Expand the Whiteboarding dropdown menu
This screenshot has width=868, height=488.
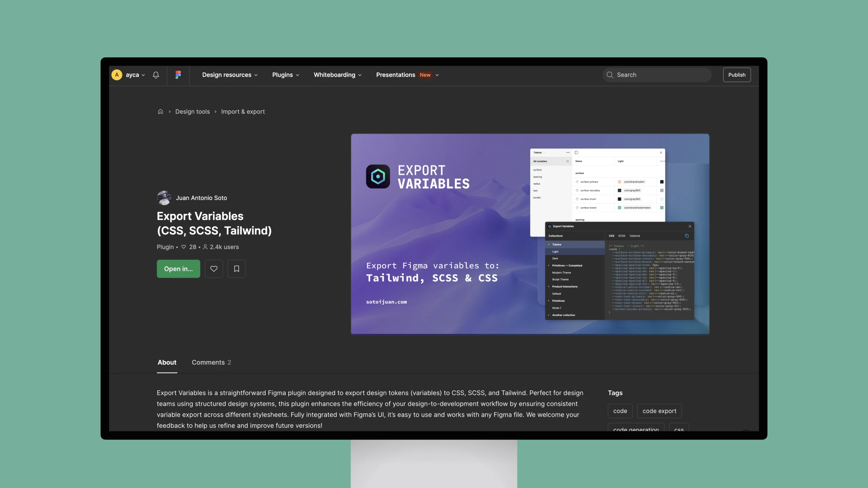point(337,75)
